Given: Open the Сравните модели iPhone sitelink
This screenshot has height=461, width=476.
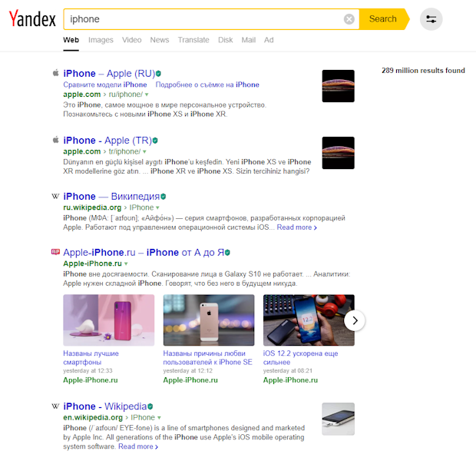Looking at the screenshot, I should click(105, 85).
